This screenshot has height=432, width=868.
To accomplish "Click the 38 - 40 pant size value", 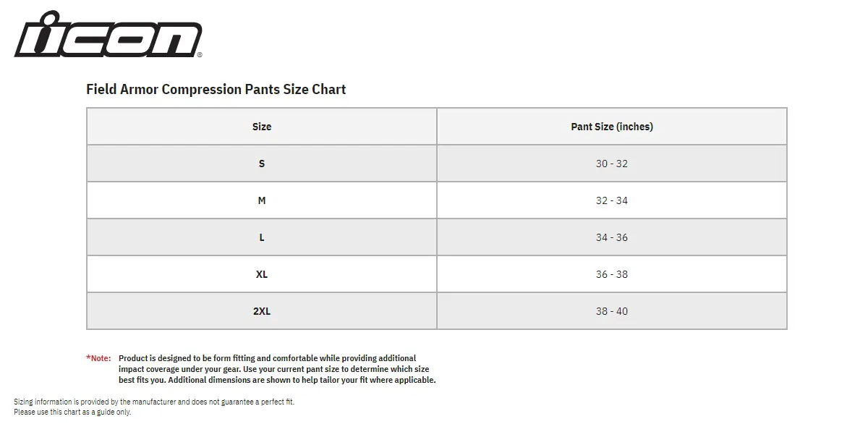I will click(x=611, y=311).
